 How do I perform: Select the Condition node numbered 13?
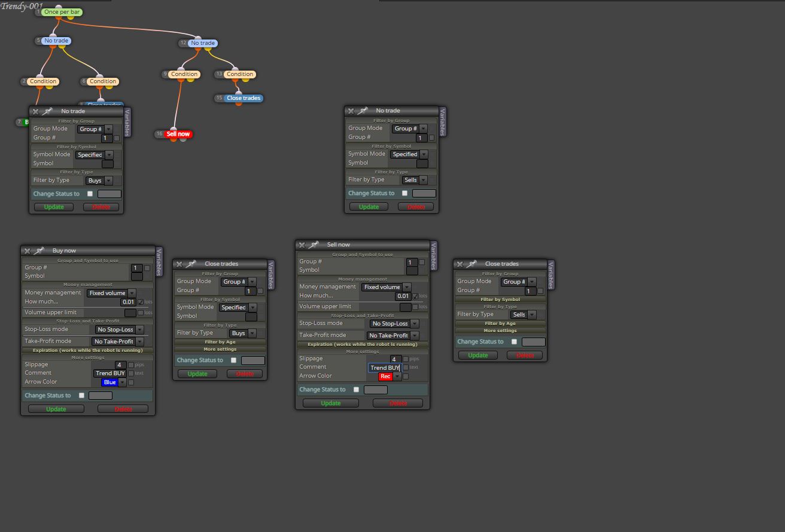(x=240, y=74)
